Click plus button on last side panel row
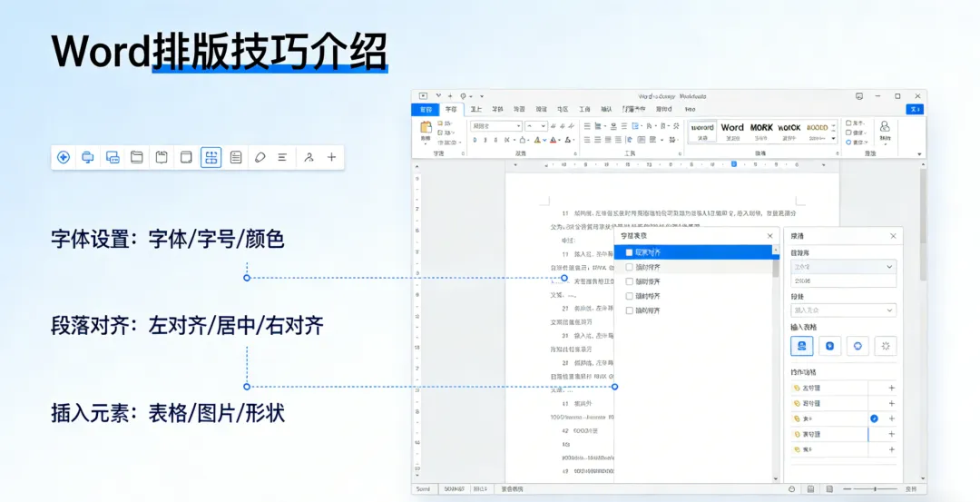Viewport: 980px width, 502px height. pyautogui.click(x=892, y=449)
